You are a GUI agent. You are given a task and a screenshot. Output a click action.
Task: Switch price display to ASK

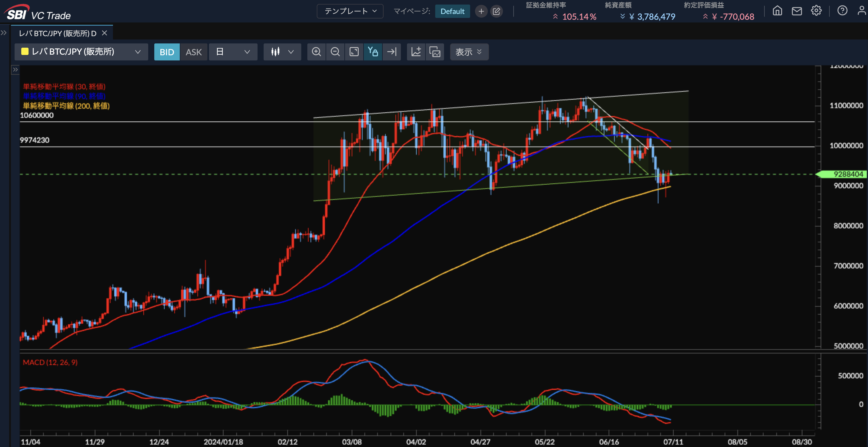click(193, 52)
